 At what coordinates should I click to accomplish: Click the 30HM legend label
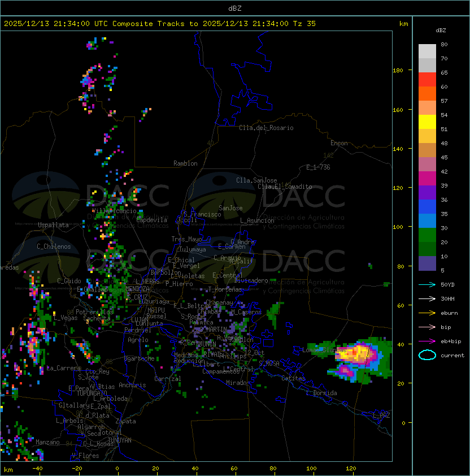click(447, 298)
